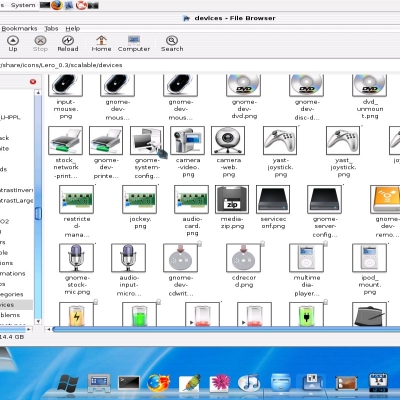The image size is (400, 400).
Task: Select the gnome-server-config... drive icon
Action: [x=325, y=199]
